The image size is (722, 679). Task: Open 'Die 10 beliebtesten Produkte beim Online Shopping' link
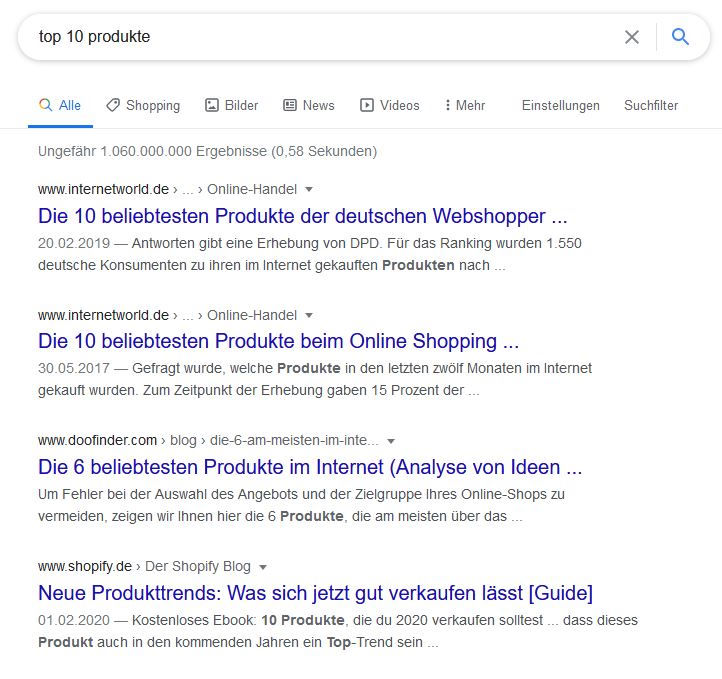279,341
